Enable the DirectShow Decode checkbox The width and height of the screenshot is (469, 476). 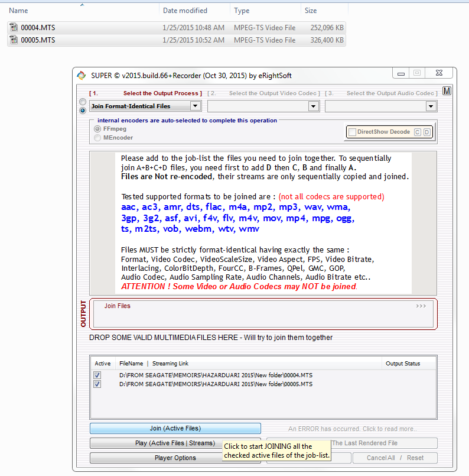pos(352,132)
